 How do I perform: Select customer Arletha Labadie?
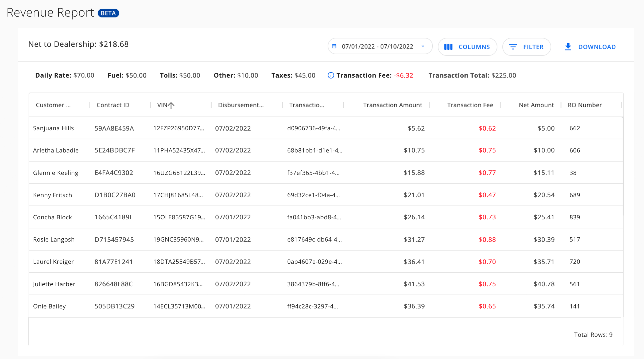coord(56,150)
